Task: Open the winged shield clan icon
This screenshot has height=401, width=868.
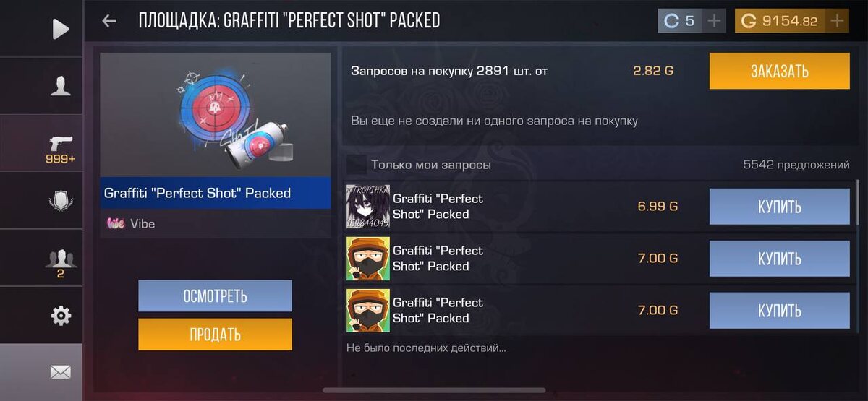Action: [61, 200]
